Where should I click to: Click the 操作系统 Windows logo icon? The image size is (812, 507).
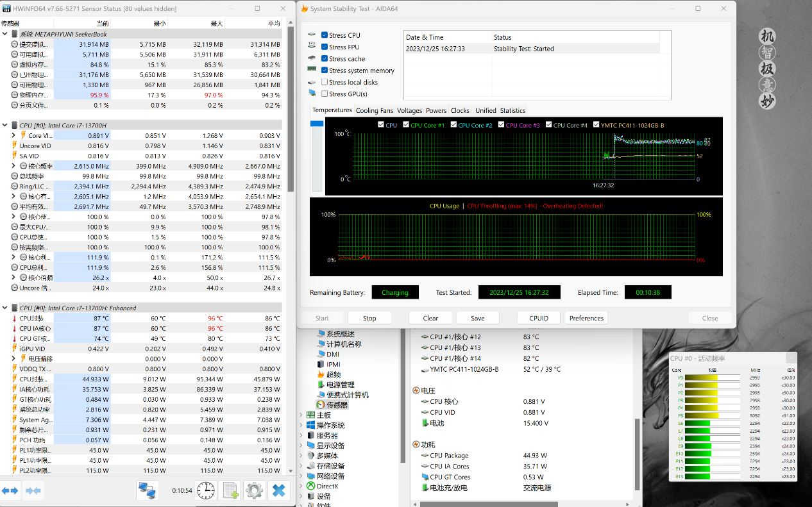[310, 425]
